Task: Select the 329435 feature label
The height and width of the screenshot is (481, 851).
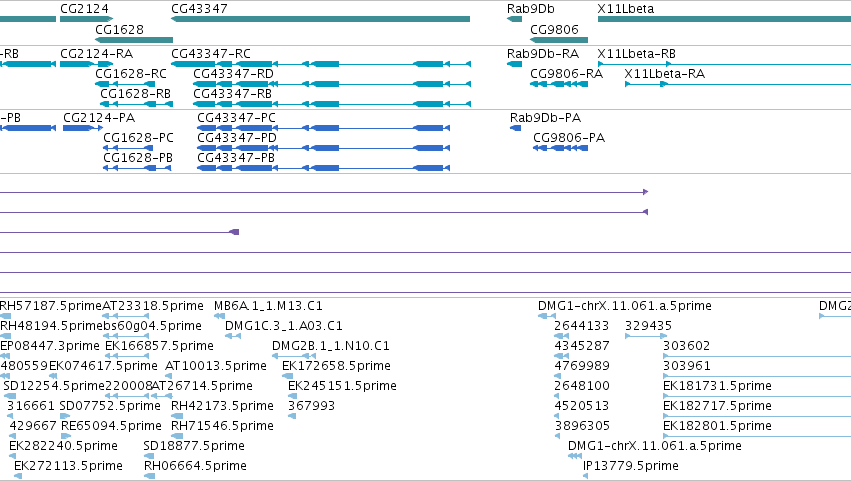Action: click(649, 326)
